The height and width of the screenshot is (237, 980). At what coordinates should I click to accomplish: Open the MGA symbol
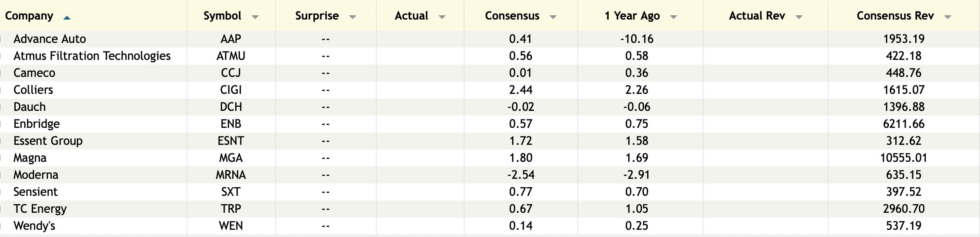(x=231, y=158)
